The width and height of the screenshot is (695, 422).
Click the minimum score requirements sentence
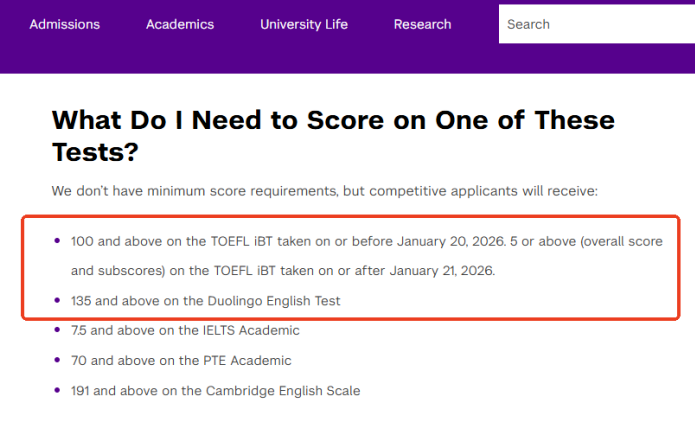[324, 190]
